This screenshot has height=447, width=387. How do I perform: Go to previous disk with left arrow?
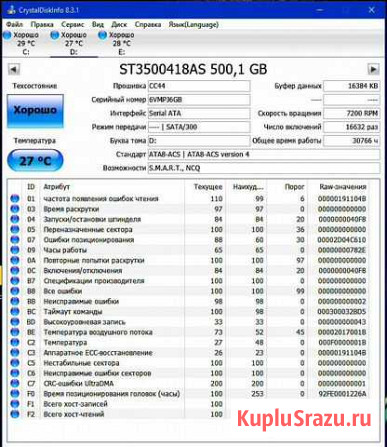(14, 69)
